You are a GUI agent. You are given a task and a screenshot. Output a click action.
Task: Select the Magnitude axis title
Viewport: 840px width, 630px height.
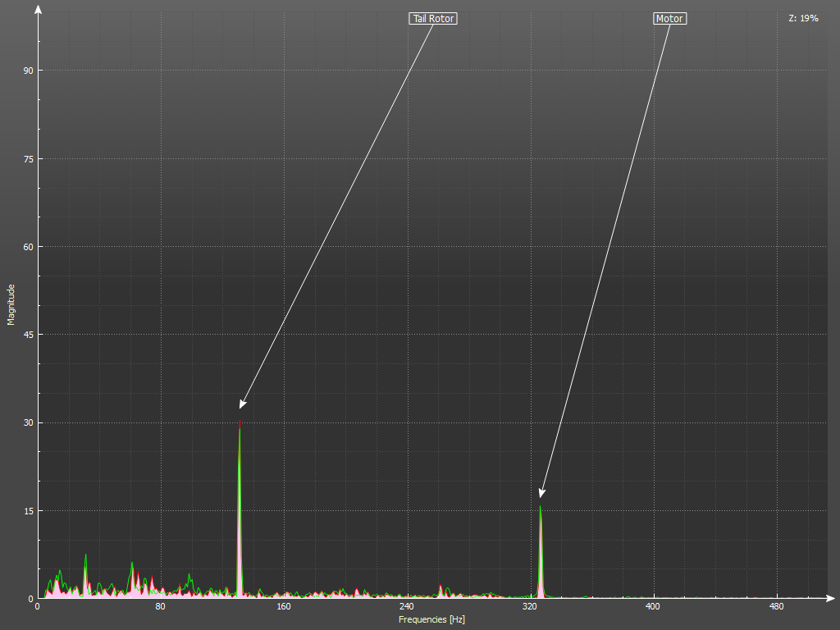click(11, 304)
